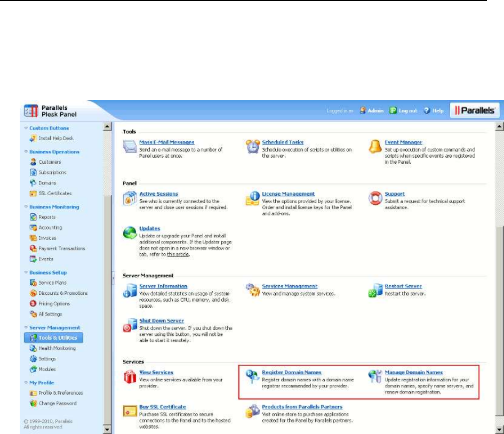Click main content scrollbar down arrow
The image size is (504, 434).
[499, 429]
